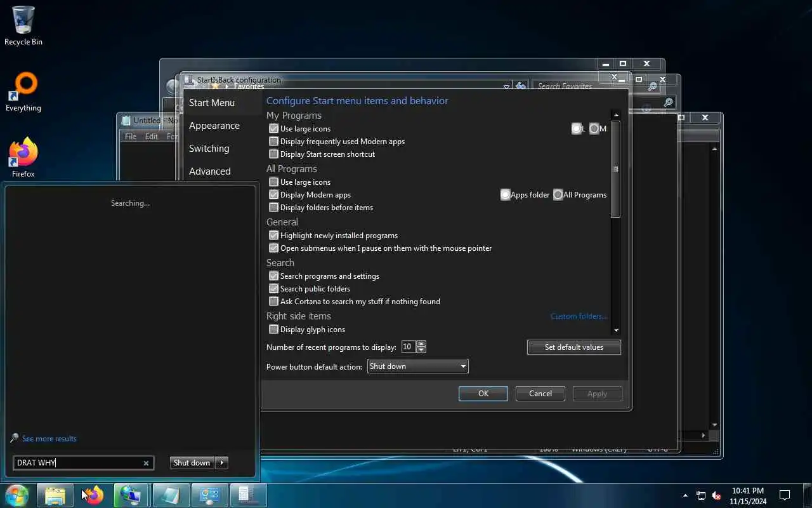
Task: Open the Custom folders link
Action: pos(579,316)
